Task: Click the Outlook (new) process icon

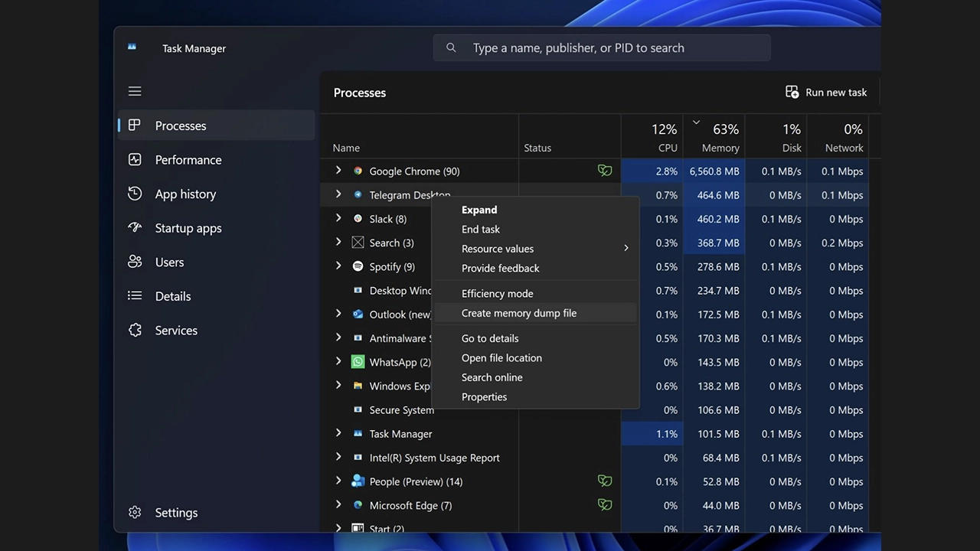Action: point(358,314)
